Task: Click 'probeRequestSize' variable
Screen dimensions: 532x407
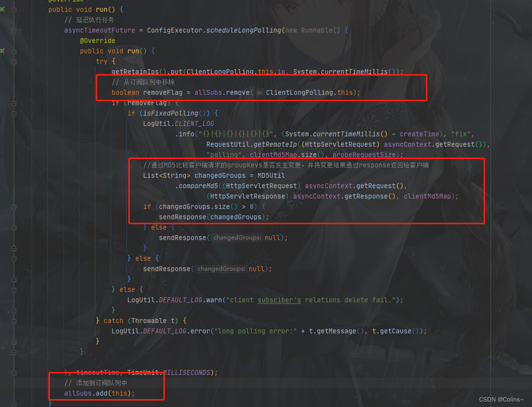Action: pos(364,155)
